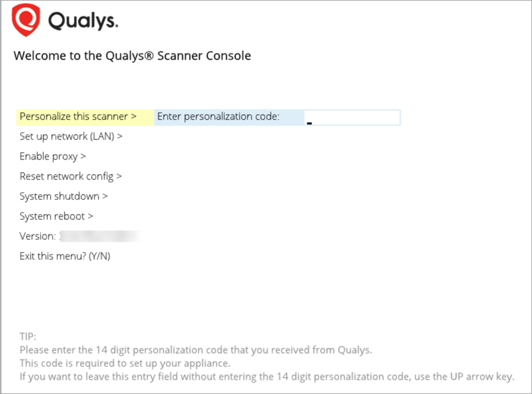Click the highlighted Personalize this scanner item
The width and height of the screenshot is (532, 394).
pyautogui.click(x=79, y=117)
